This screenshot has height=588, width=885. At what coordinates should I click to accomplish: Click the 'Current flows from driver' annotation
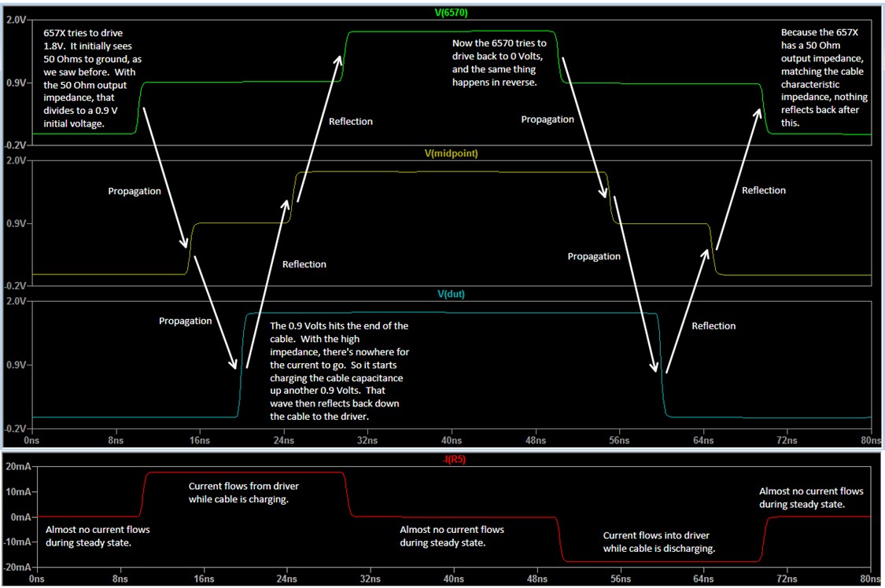(x=243, y=492)
